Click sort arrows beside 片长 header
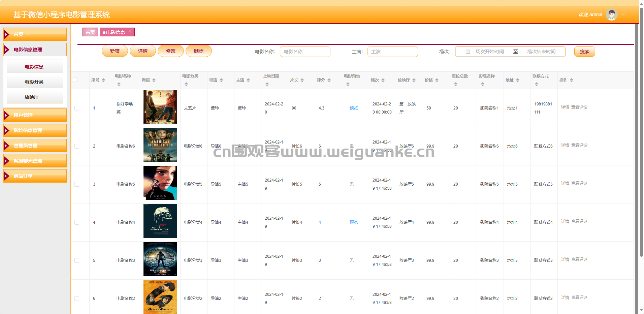This screenshot has width=644, height=314. coord(302,80)
